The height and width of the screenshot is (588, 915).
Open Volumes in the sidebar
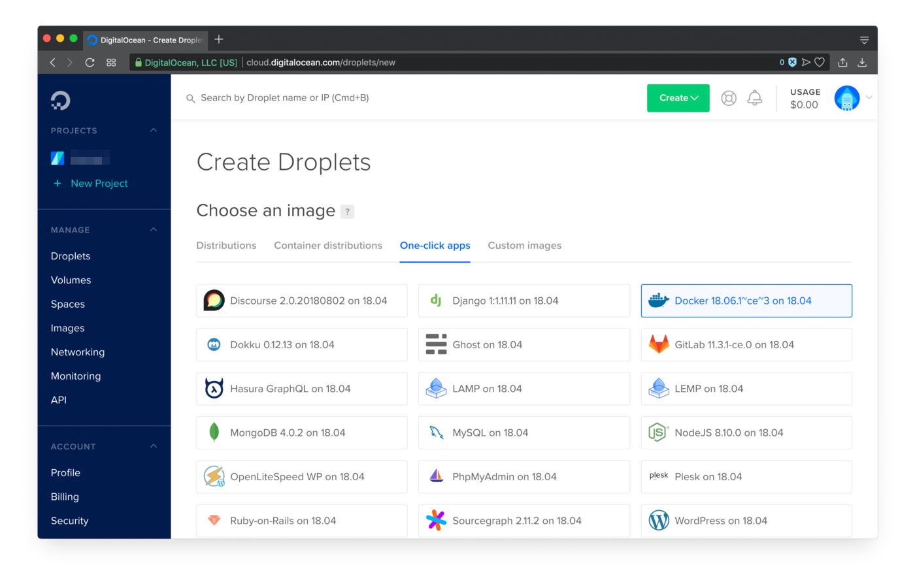click(71, 280)
